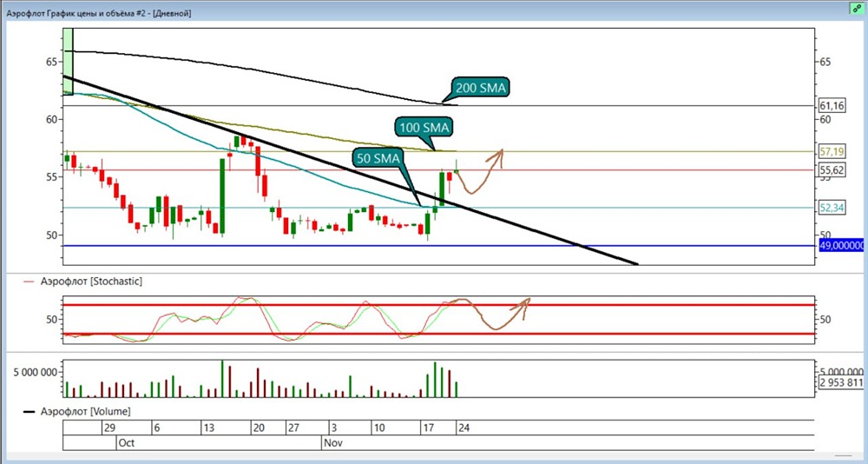Click the 6 date marker on the time axis
Image resolution: width=868 pixels, height=464 pixels.
coord(156,428)
